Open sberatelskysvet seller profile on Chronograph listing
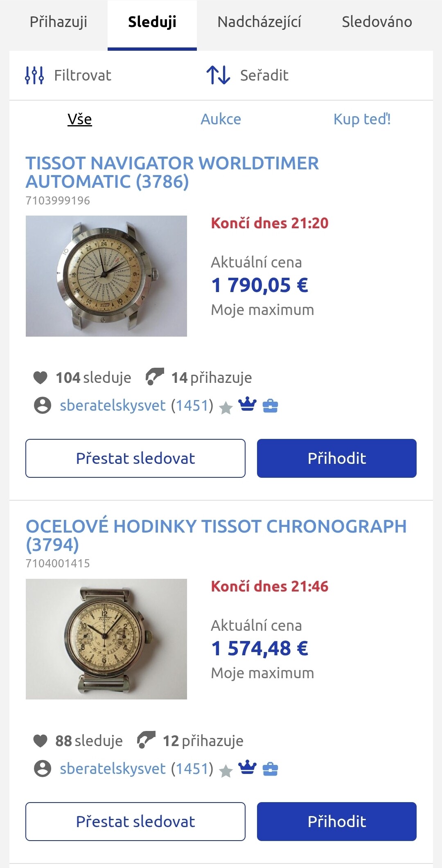This screenshot has width=442, height=868. pyautogui.click(x=113, y=769)
